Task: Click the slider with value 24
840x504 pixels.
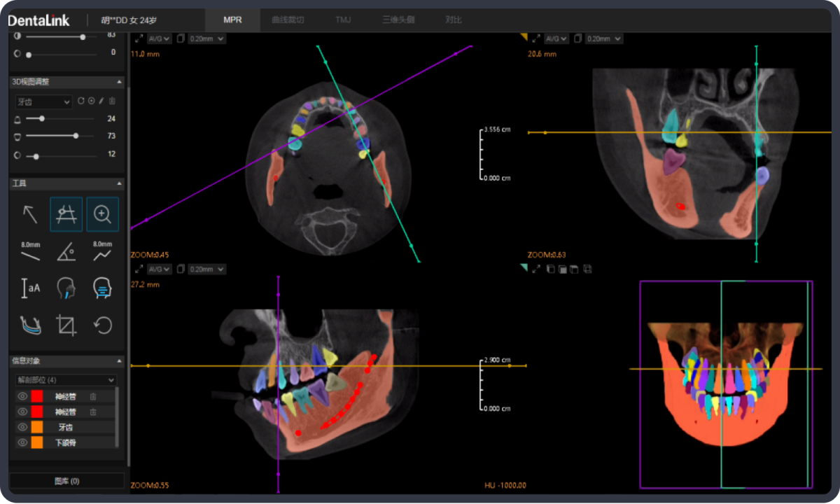Action: (x=59, y=119)
